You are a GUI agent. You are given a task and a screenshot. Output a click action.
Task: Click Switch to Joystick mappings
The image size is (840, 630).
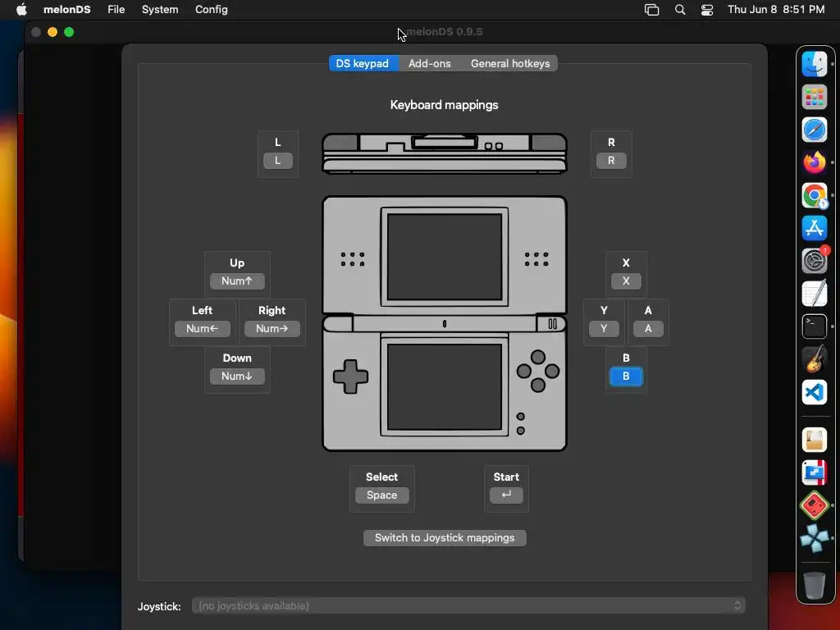point(445,538)
